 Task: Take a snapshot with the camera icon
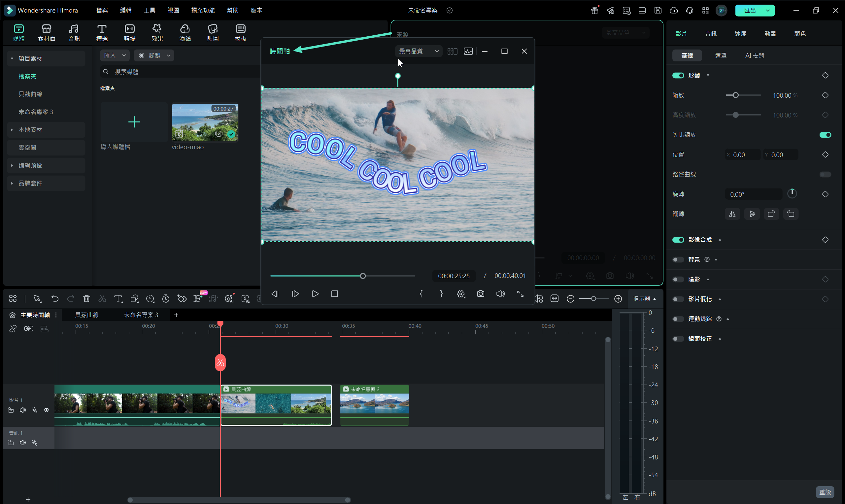(481, 294)
